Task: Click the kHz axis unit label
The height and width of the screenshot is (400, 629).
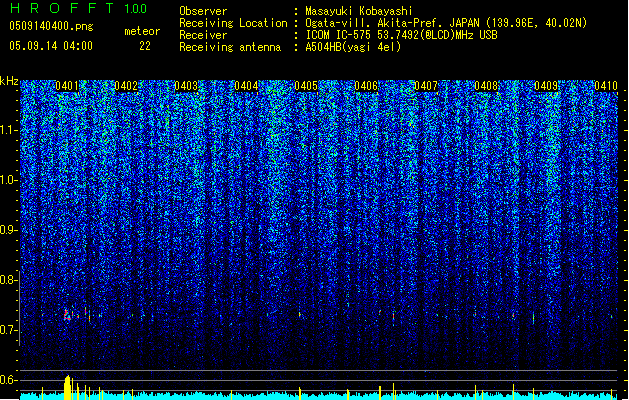Action: point(9,81)
